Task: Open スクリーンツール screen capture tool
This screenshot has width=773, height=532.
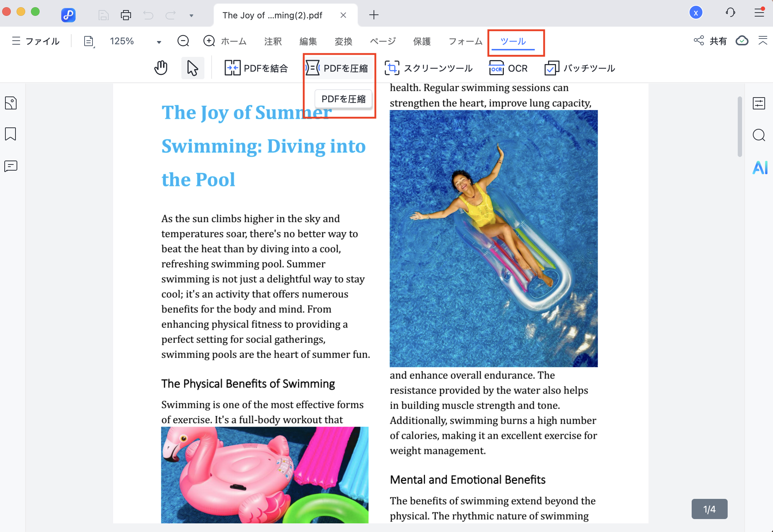Action: 428,68
